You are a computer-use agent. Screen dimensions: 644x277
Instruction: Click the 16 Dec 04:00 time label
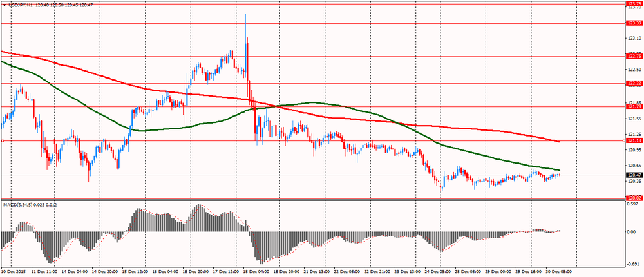(165, 272)
